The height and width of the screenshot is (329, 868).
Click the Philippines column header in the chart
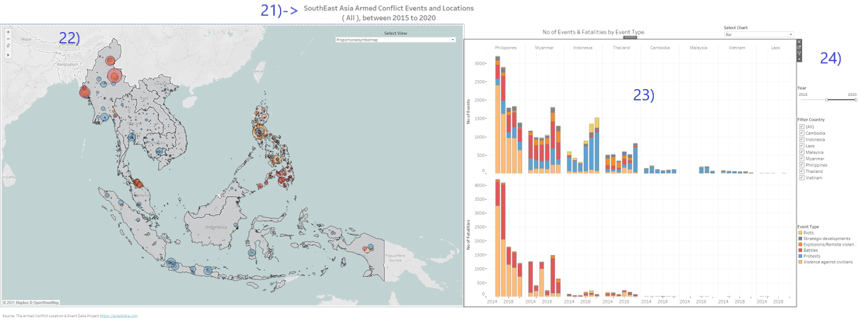(x=505, y=48)
